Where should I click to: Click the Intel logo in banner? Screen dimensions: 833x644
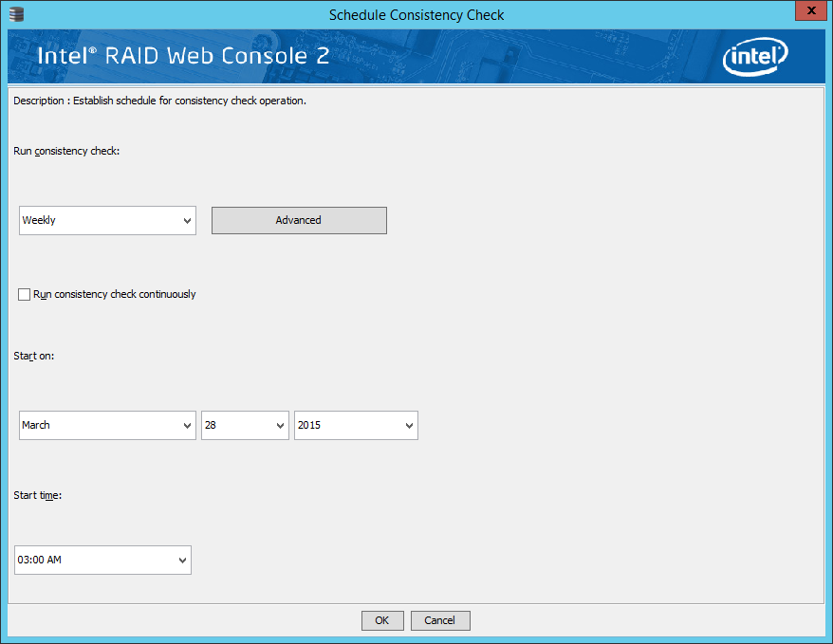pyautogui.click(x=755, y=56)
